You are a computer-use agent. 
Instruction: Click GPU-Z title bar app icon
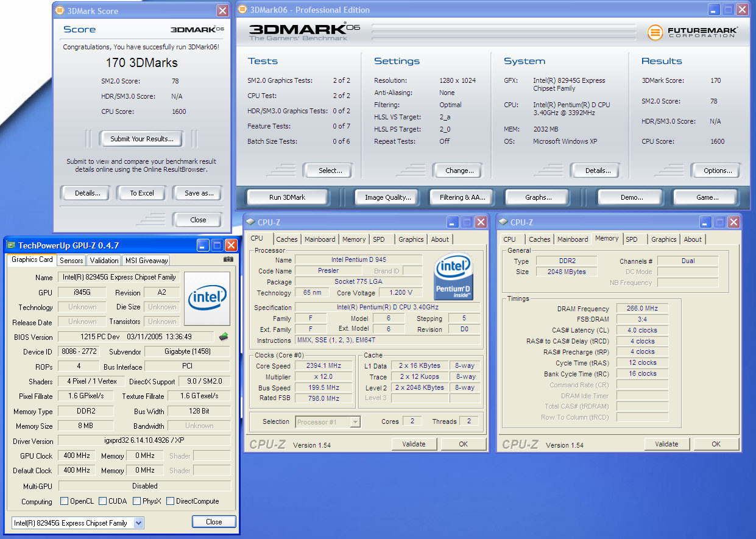pos(11,245)
